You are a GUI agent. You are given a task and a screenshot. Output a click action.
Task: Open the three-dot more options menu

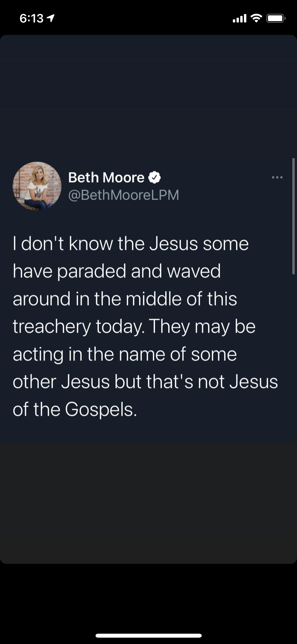tap(277, 177)
